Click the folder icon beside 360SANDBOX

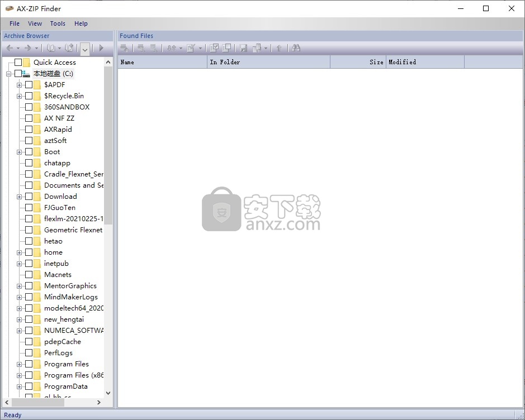pyautogui.click(x=37, y=107)
